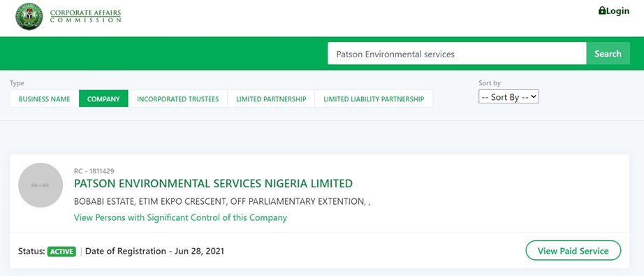Screen dimensions: 644x276
Task: Select the Business Name type tab
Action: 45,99
